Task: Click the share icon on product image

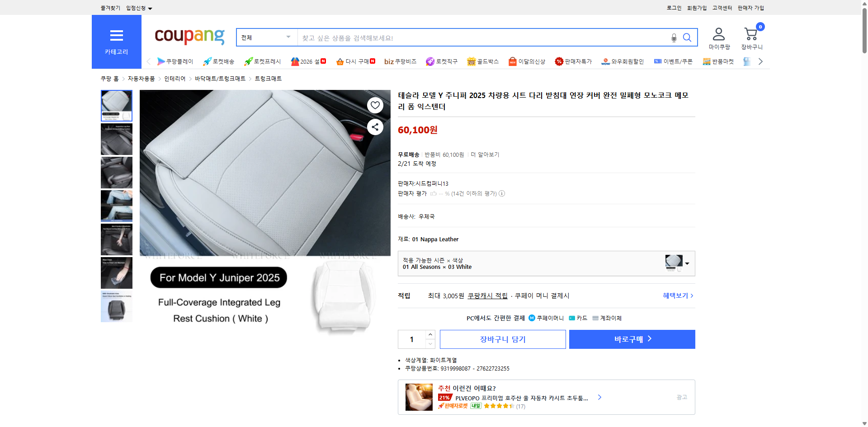Action: tap(375, 127)
